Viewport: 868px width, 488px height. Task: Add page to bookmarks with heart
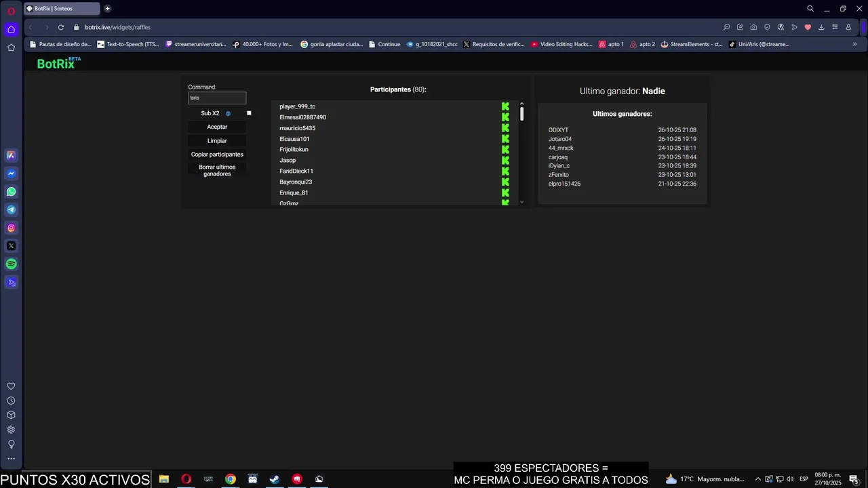coord(808,27)
